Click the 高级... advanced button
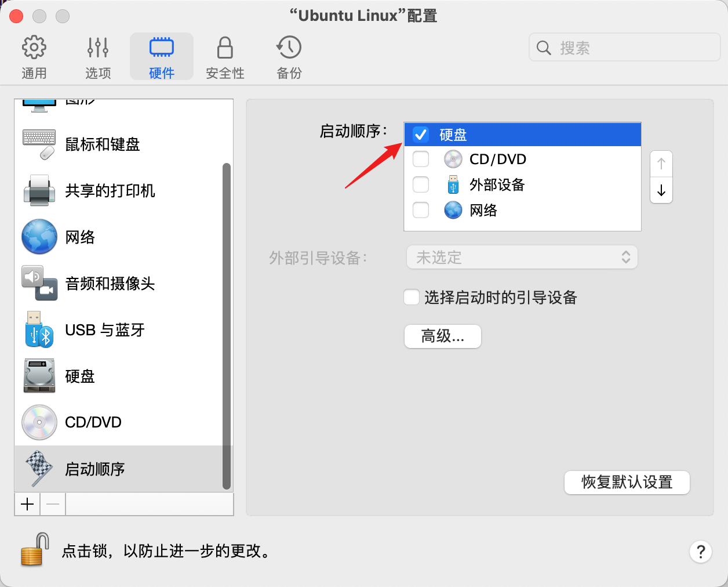The height and width of the screenshot is (587, 728). 442,336
